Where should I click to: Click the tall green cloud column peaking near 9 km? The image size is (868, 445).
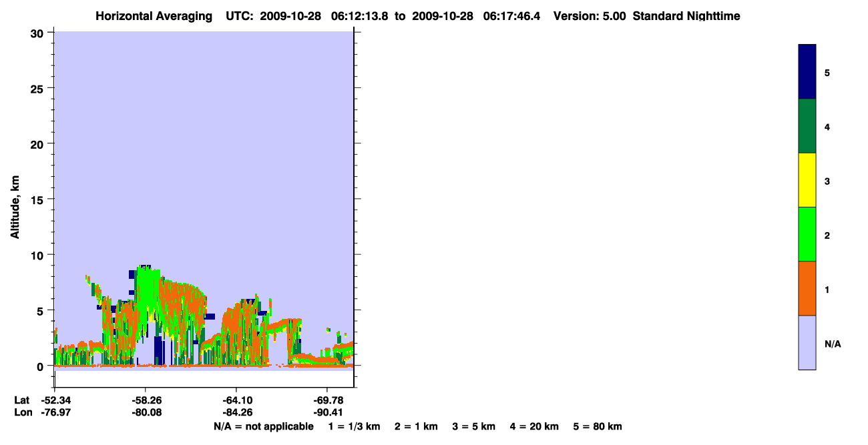(148, 294)
